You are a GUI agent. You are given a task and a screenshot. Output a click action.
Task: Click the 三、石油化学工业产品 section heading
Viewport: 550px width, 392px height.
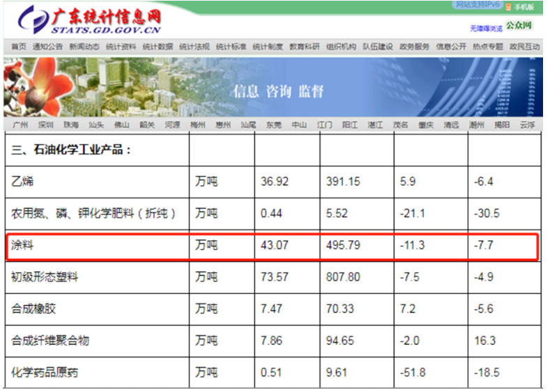(x=71, y=150)
